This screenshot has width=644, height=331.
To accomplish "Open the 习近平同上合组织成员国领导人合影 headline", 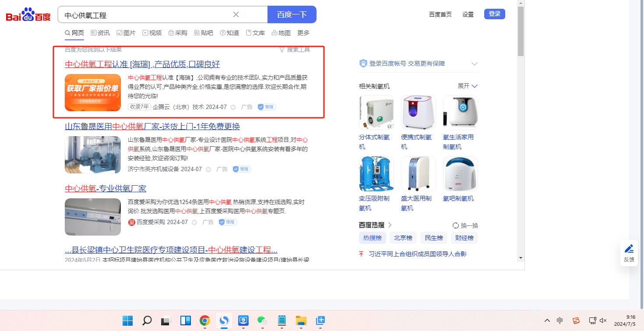I will [x=418, y=254].
